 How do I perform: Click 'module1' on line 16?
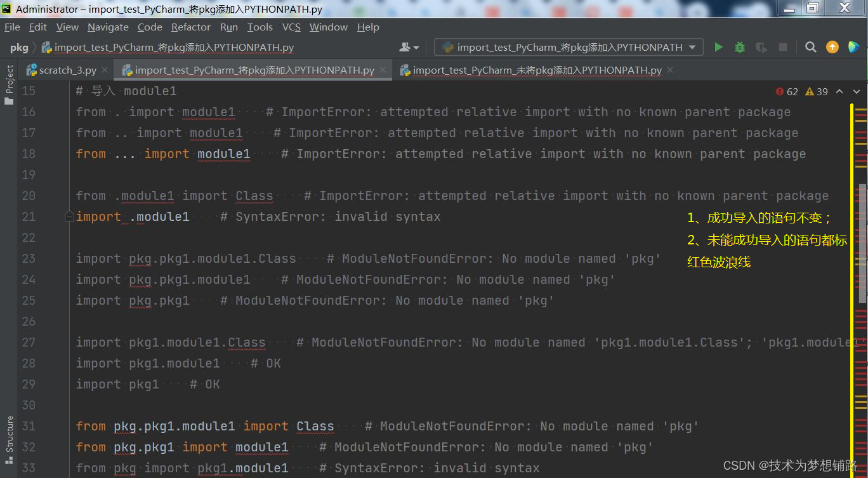(208, 112)
